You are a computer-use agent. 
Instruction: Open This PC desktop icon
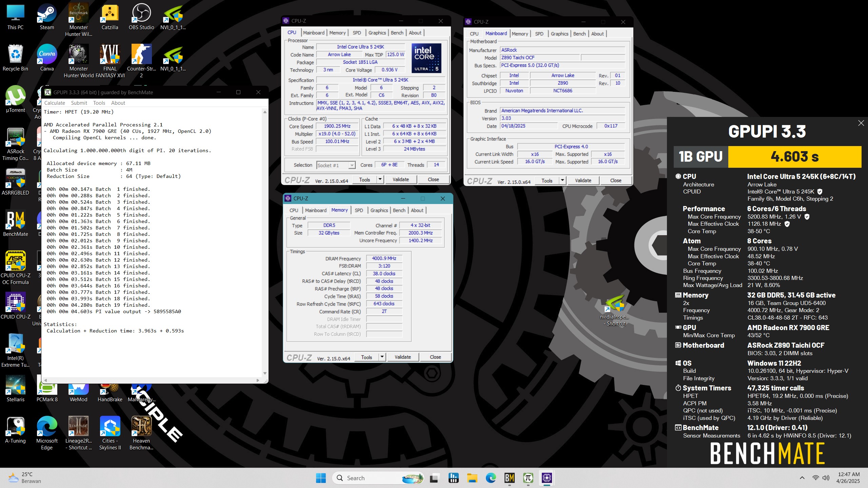tap(15, 17)
